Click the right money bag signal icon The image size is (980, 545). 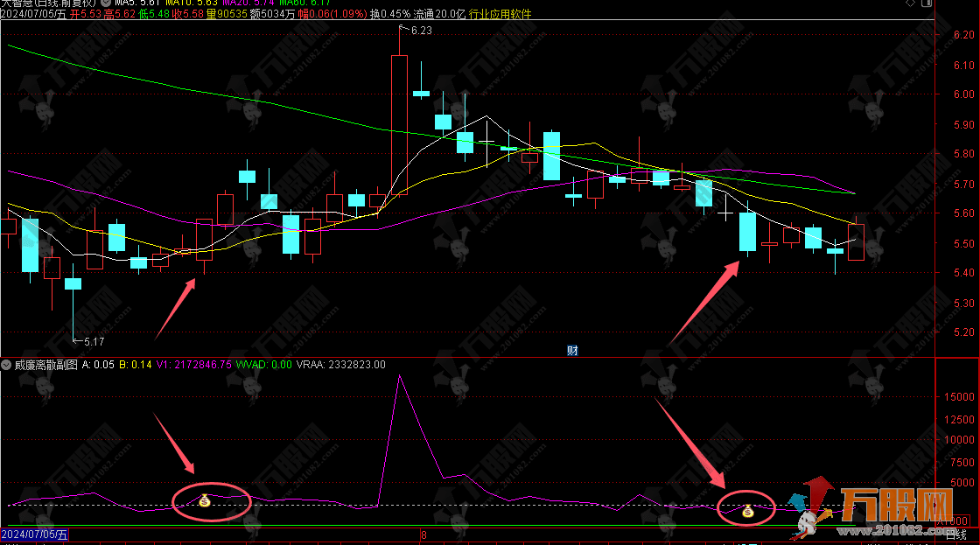pos(748,512)
